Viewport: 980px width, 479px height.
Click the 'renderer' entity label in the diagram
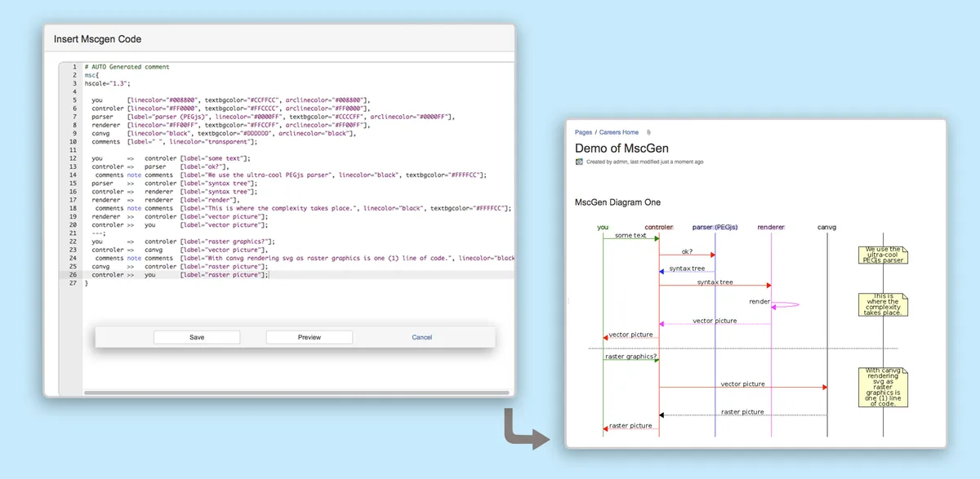pyautogui.click(x=771, y=228)
